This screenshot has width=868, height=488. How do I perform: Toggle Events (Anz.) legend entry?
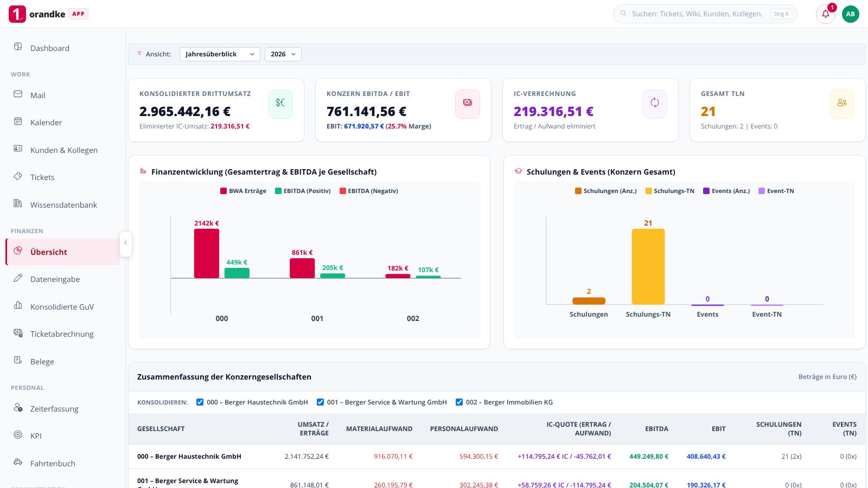[x=726, y=191]
